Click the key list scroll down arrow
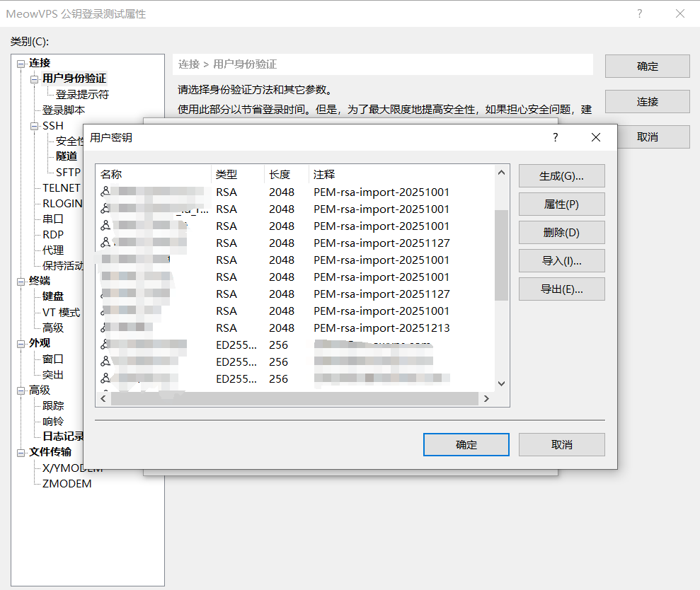This screenshot has height=590, width=700. [x=501, y=383]
